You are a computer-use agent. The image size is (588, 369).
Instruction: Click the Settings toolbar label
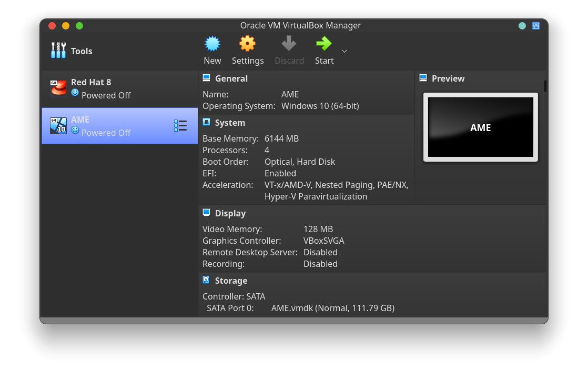[248, 61]
